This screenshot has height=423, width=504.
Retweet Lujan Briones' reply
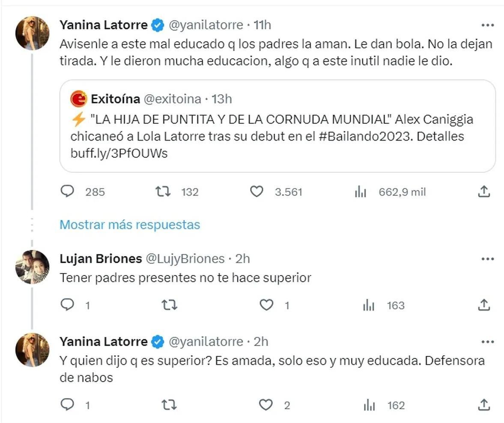coord(169,305)
